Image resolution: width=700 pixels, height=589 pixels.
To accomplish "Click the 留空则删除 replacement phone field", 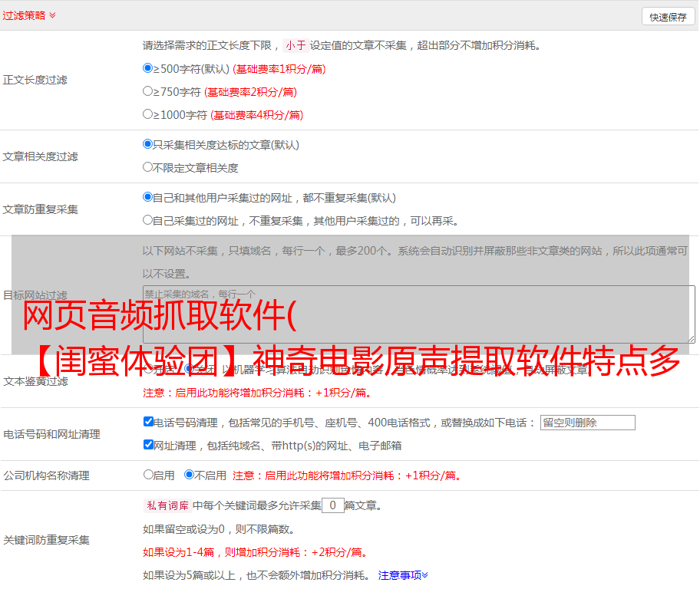I will click(x=587, y=423).
